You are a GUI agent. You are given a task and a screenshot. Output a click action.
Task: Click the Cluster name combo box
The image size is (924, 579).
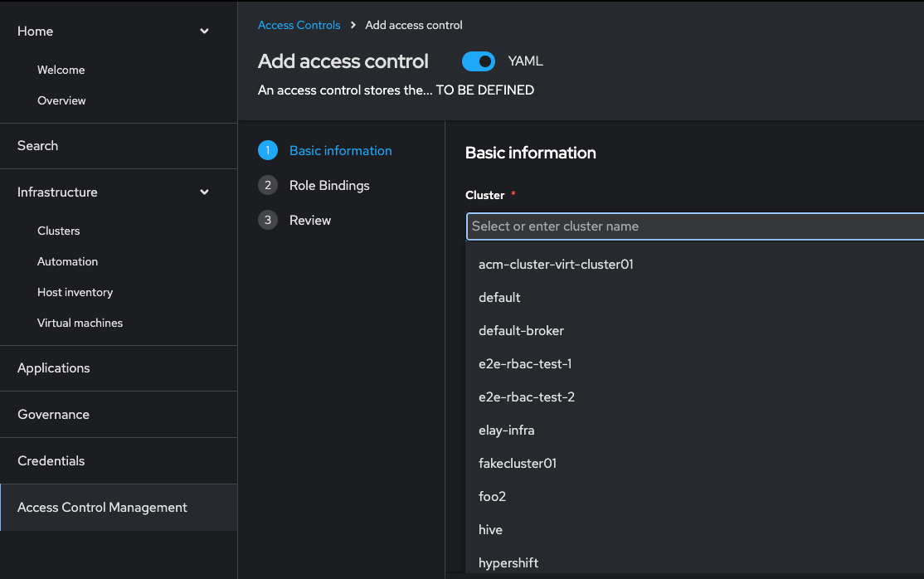(694, 226)
